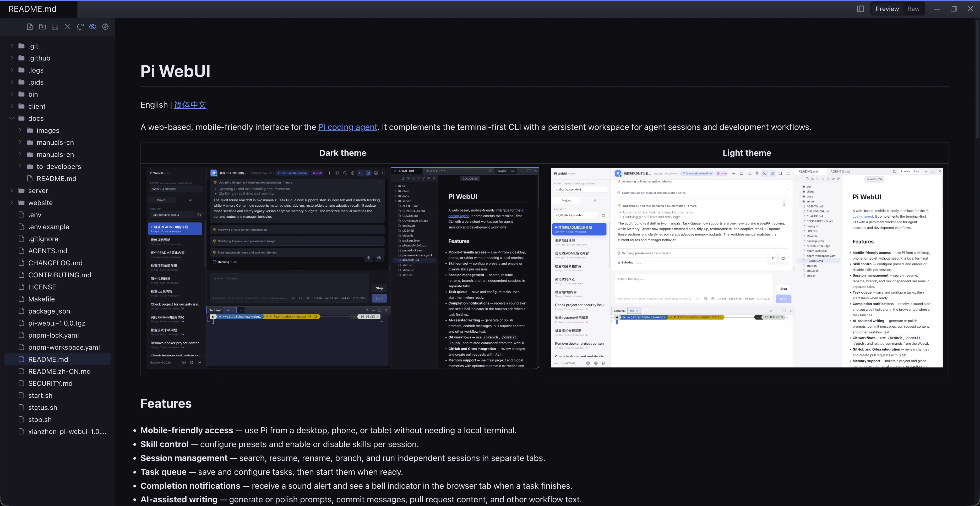Click the stop.sh file icon

pyautogui.click(x=22, y=419)
